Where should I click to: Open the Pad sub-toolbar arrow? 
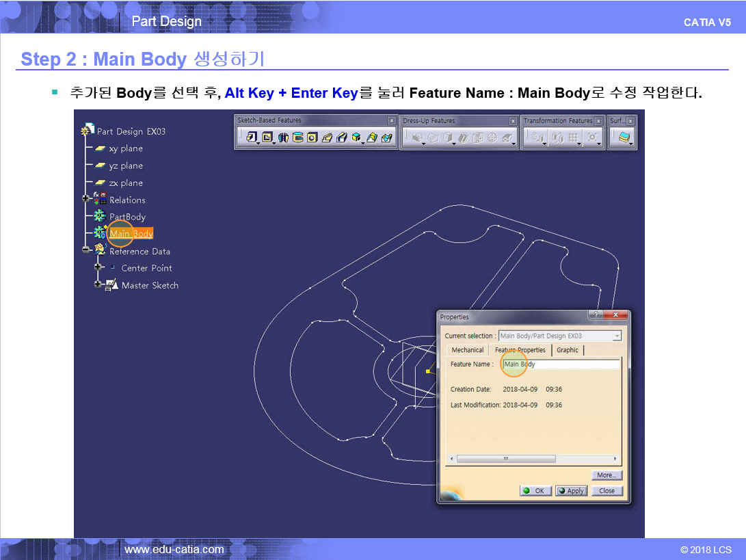coord(258,144)
